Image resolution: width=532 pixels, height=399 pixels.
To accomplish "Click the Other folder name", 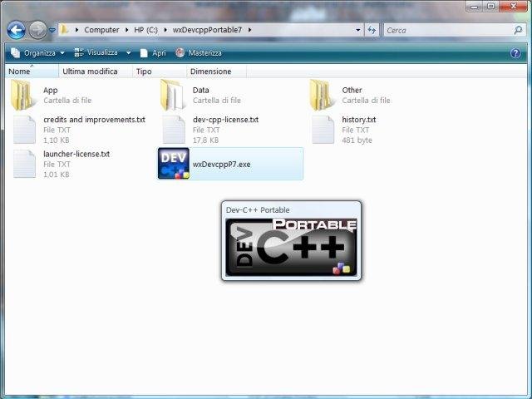I will click(352, 91).
